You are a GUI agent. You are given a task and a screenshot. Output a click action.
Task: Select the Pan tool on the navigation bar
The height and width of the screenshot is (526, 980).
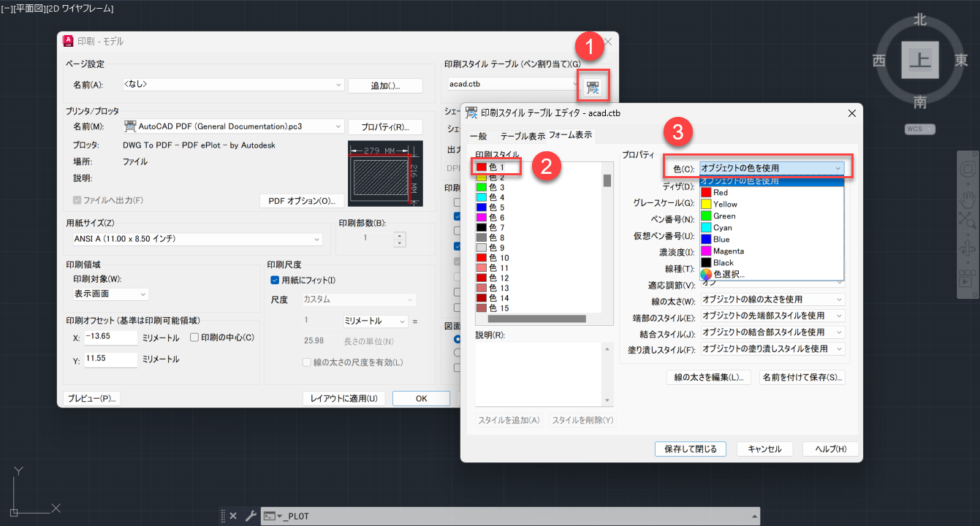tap(967, 198)
